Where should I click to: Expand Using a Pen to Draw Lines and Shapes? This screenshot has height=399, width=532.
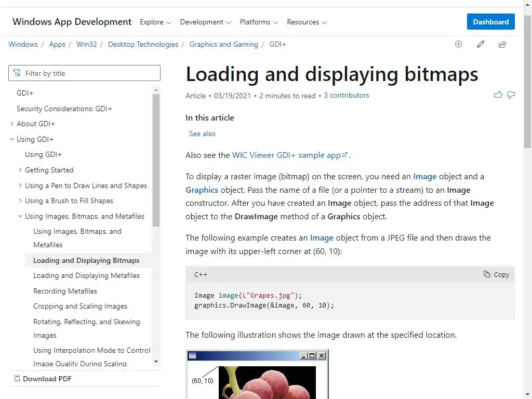(x=20, y=185)
